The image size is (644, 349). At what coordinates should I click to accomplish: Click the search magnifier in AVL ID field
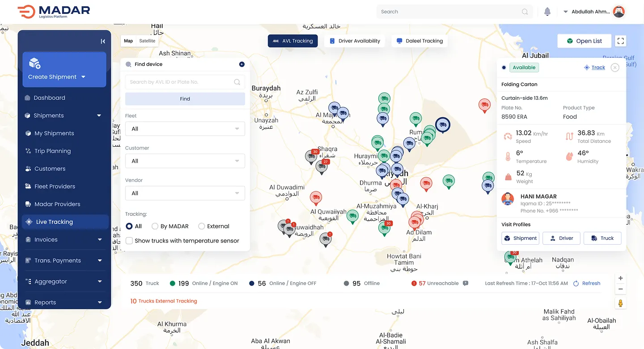tap(237, 82)
